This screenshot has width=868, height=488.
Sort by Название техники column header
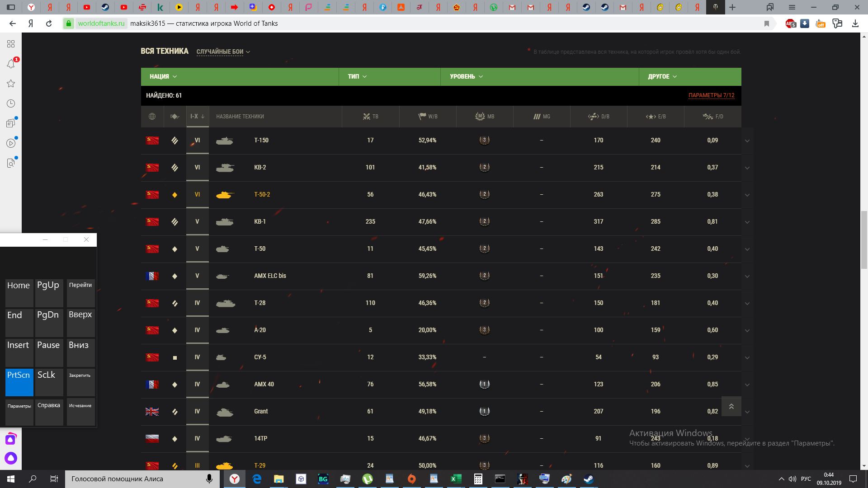pyautogui.click(x=240, y=117)
